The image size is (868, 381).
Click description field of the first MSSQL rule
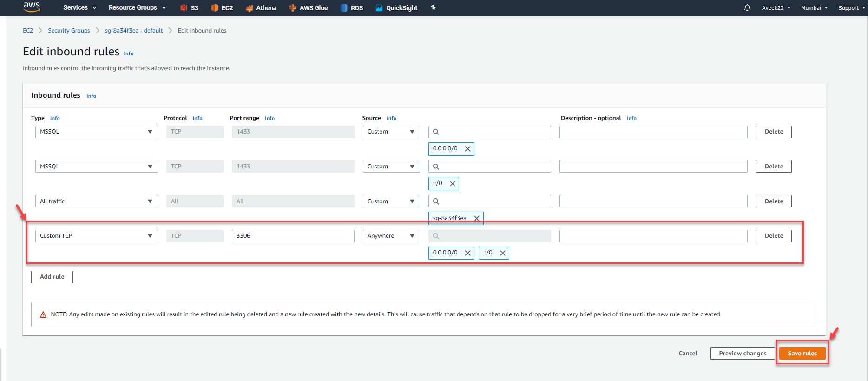click(x=653, y=132)
